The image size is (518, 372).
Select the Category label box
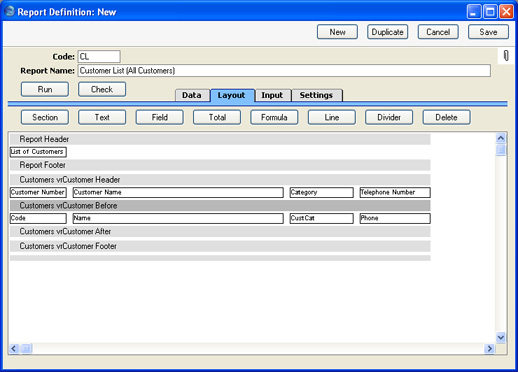coord(322,192)
